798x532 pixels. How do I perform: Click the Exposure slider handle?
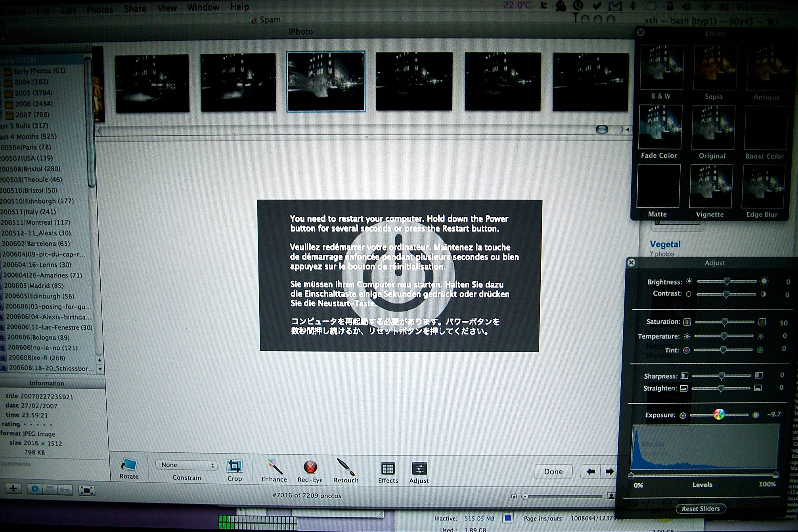[x=718, y=414]
